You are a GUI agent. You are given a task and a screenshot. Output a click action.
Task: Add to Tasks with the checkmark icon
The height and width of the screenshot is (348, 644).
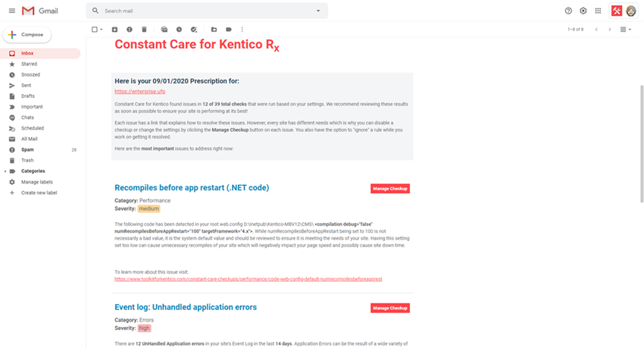point(194,30)
